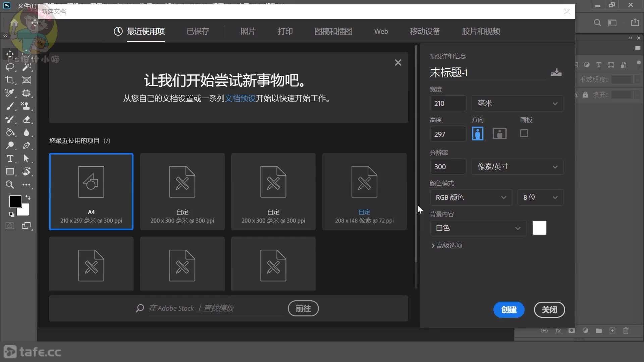This screenshot has height=362, width=644.
Task: Select the Move tool
Action: pos(10,54)
